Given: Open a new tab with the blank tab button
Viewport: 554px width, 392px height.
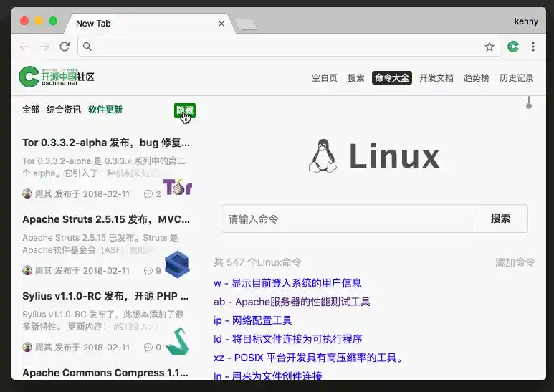Looking at the screenshot, I should tap(247, 24).
